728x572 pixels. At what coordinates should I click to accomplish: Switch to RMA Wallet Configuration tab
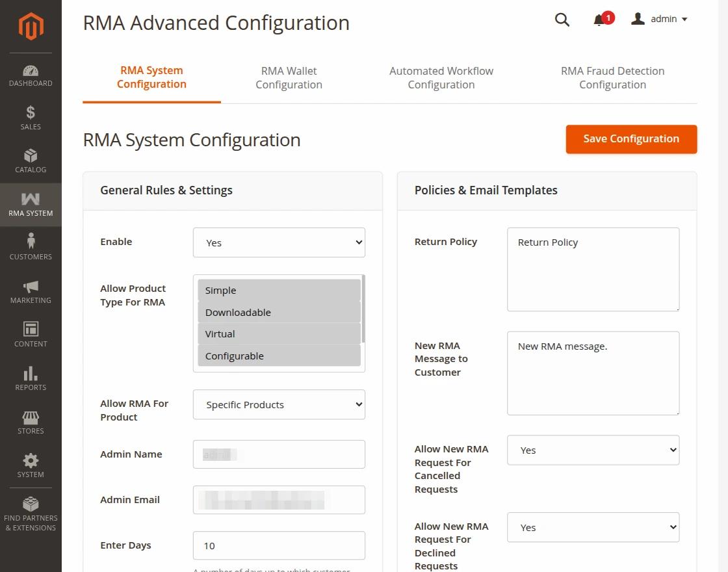pos(289,77)
